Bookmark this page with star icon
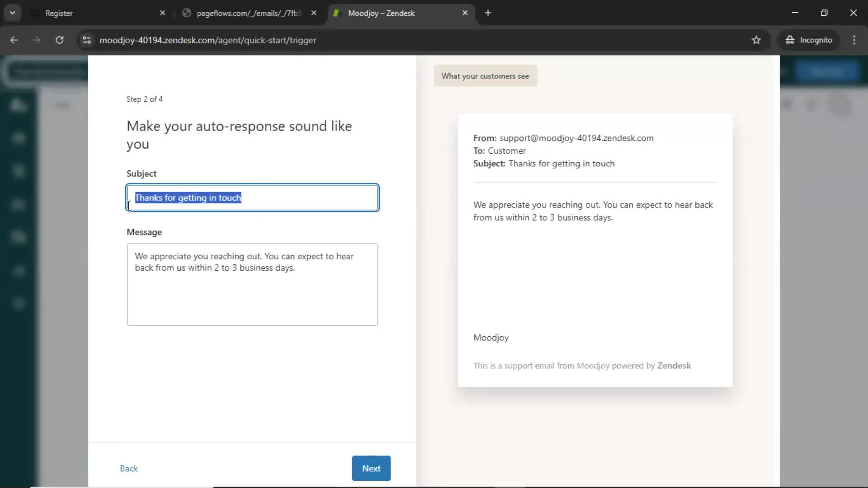Viewport: 868px width, 488px height. 756,40
